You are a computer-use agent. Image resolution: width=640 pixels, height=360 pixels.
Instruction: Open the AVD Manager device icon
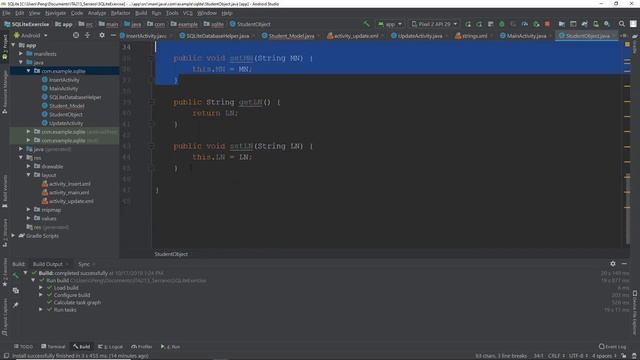click(x=596, y=24)
